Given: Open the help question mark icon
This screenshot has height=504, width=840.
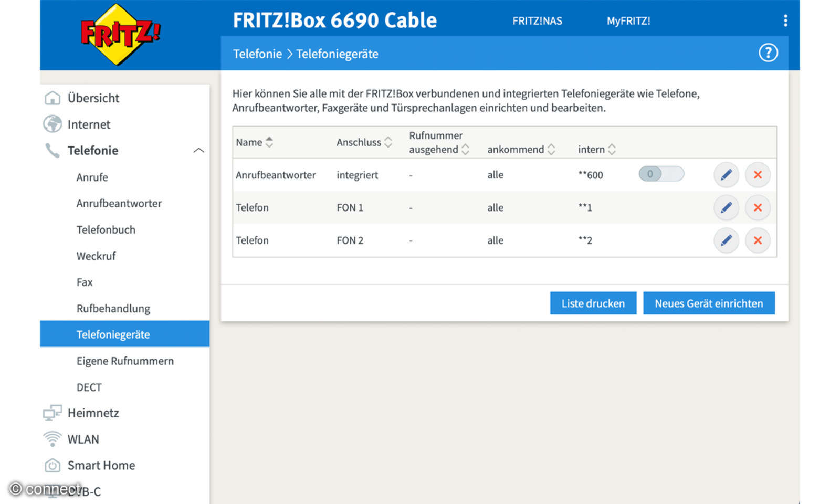Looking at the screenshot, I should [768, 53].
